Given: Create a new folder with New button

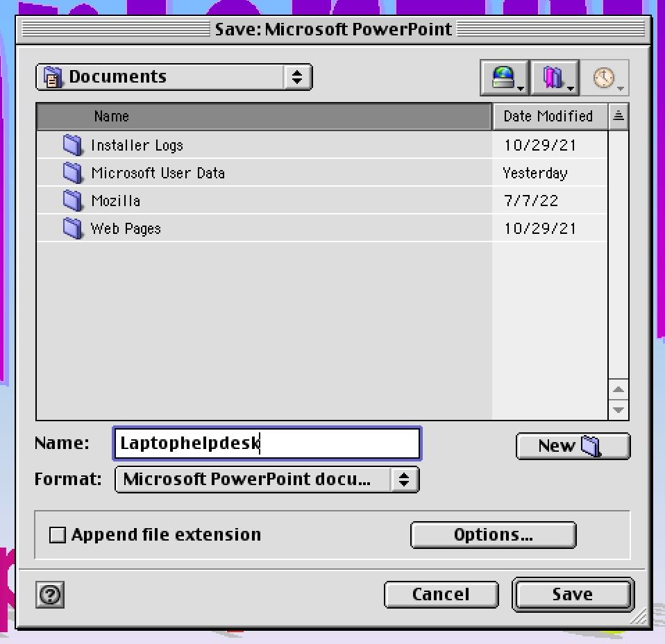Looking at the screenshot, I should pos(573,446).
